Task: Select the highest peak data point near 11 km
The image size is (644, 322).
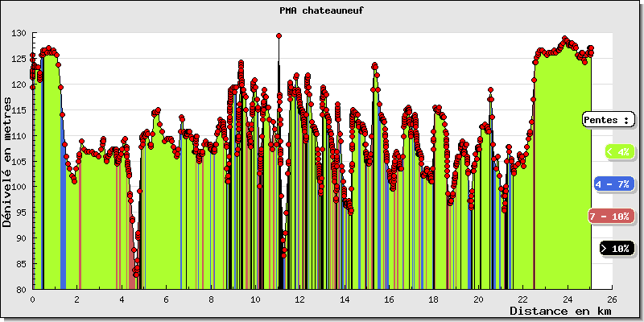Action: click(x=279, y=36)
